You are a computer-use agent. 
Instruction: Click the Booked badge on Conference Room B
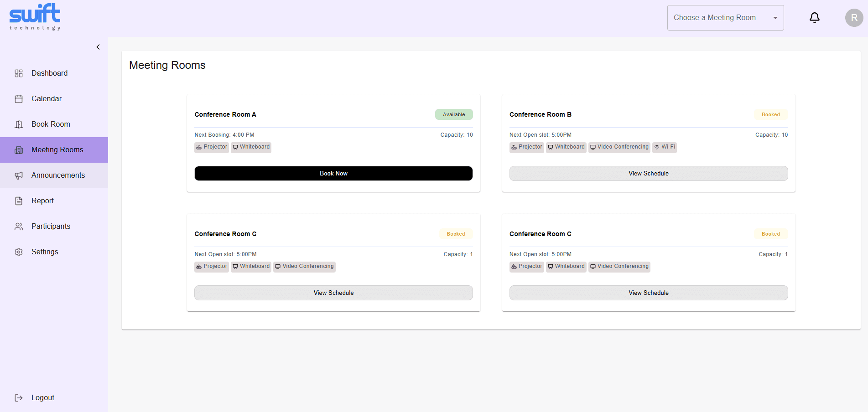click(x=770, y=114)
